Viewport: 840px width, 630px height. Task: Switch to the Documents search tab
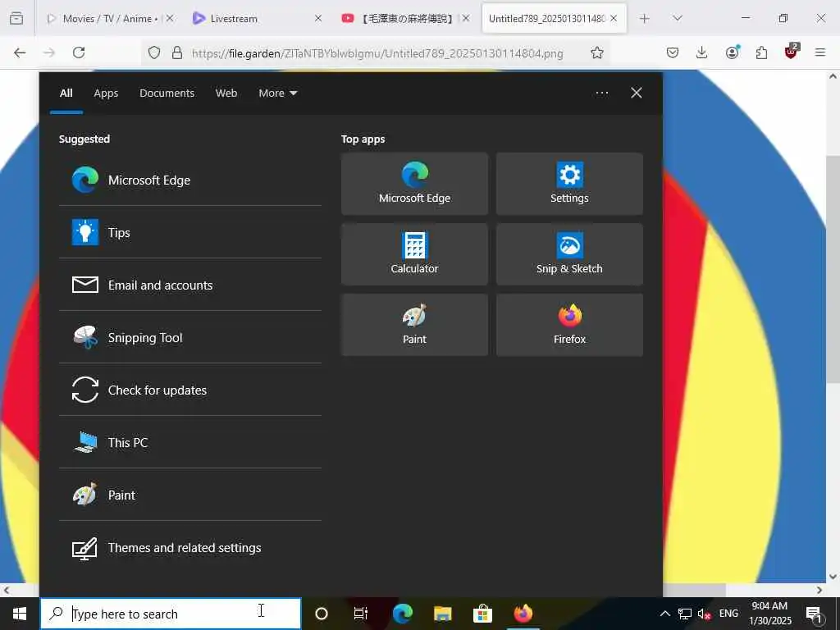coord(167,94)
